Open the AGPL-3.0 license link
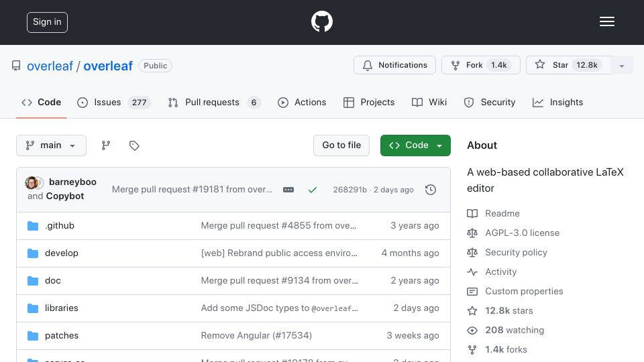Viewport: 644px width, 362px height. [523, 233]
